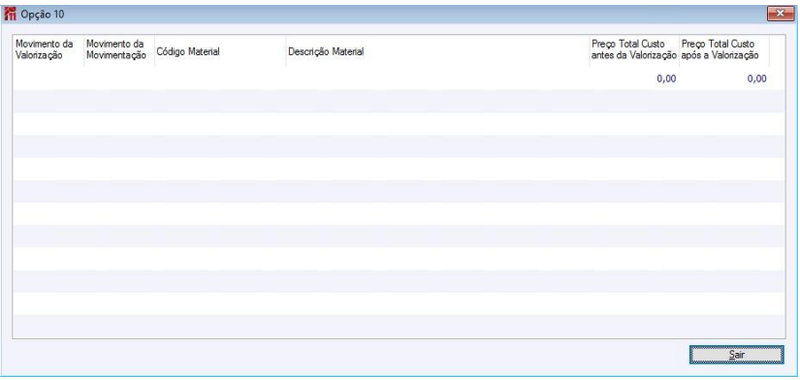Close the Opção 10 window
800x380 pixels.
click(780, 14)
